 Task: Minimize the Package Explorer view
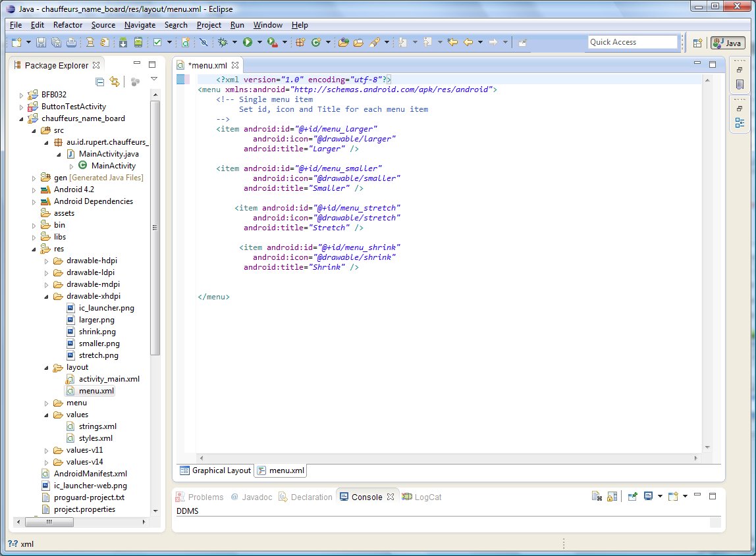click(137, 63)
